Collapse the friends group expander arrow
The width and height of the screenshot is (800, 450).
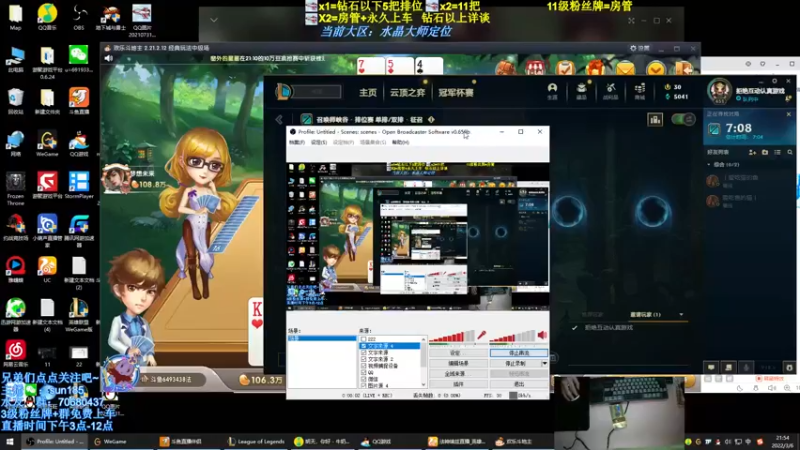(709, 165)
